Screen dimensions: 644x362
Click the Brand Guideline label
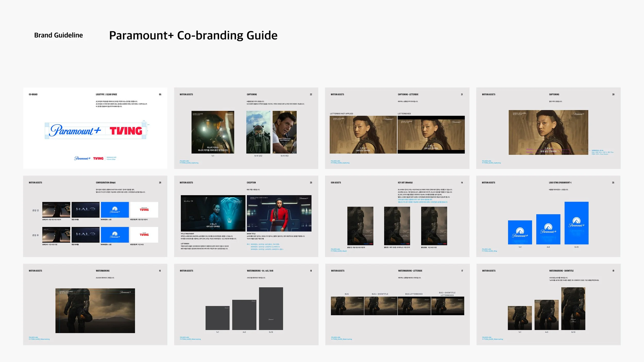click(58, 35)
